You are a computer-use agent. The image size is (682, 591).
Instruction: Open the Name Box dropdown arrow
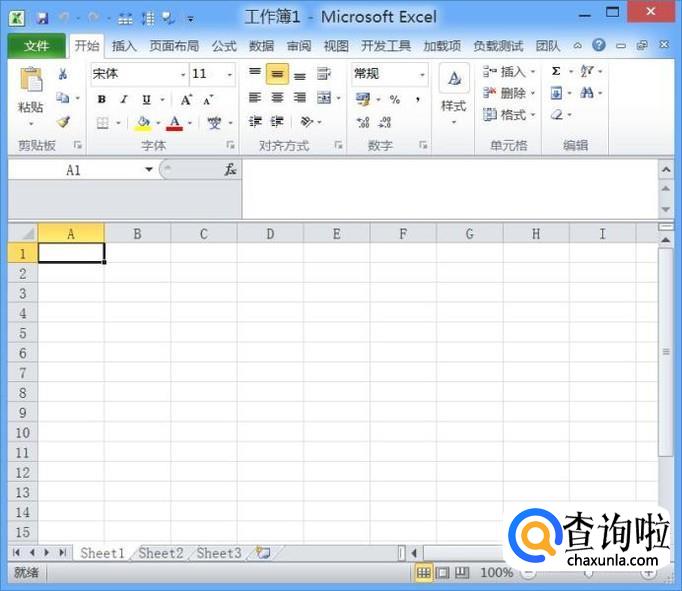tap(149, 170)
